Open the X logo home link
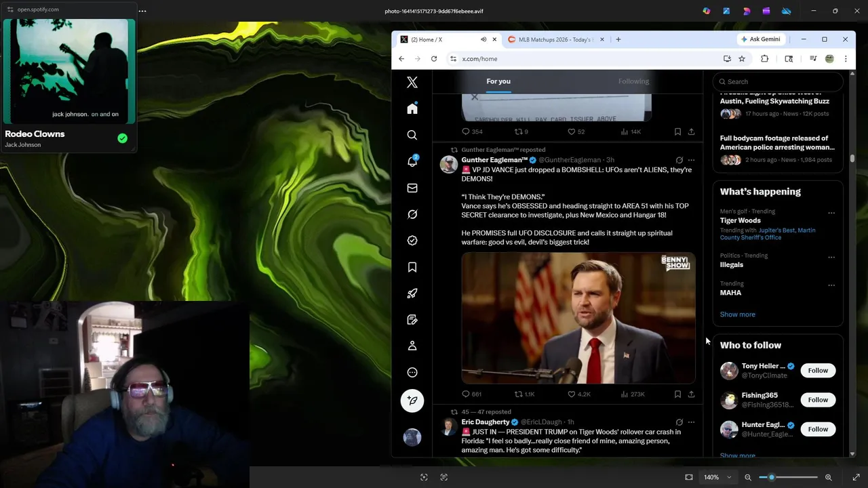 412,82
